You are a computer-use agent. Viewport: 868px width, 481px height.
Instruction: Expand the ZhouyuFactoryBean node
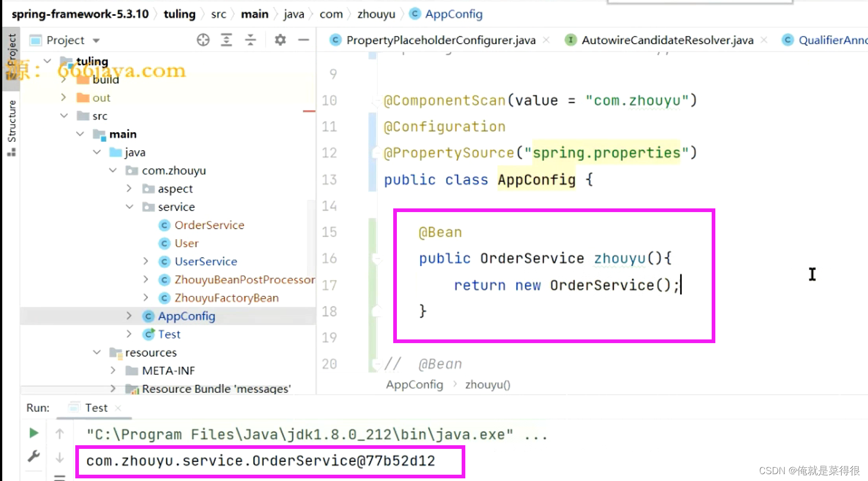click(146, 297)
